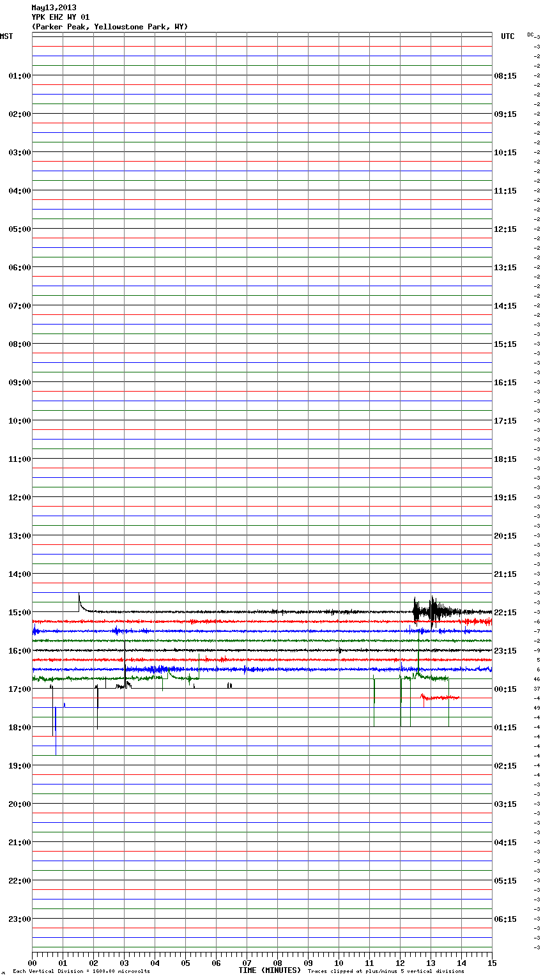Screen dimensions: 543x980
Task: Click the MST time label '01:00'
Action: (19, 76)
